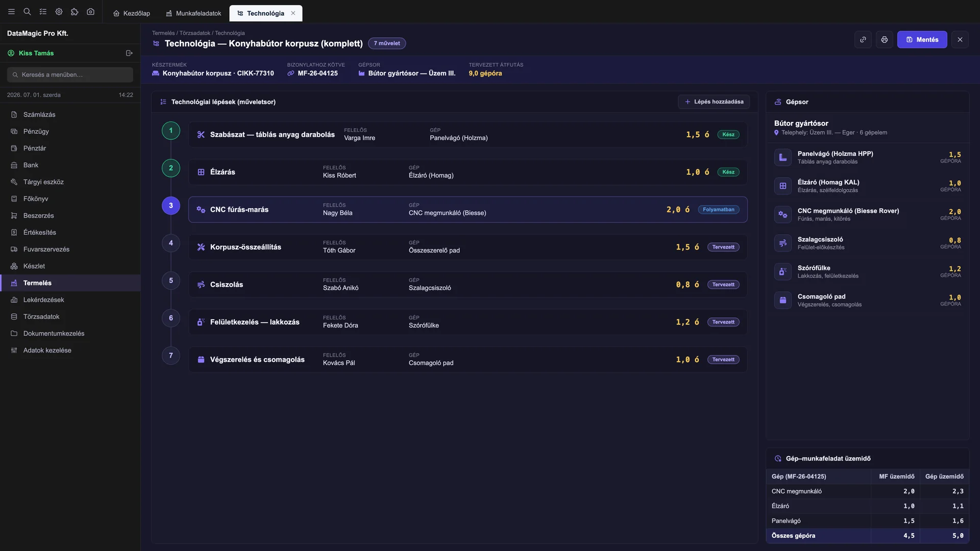980x551 pixels.
Task: Click in the Keresés a menüben search field
Action: point(70,74)
